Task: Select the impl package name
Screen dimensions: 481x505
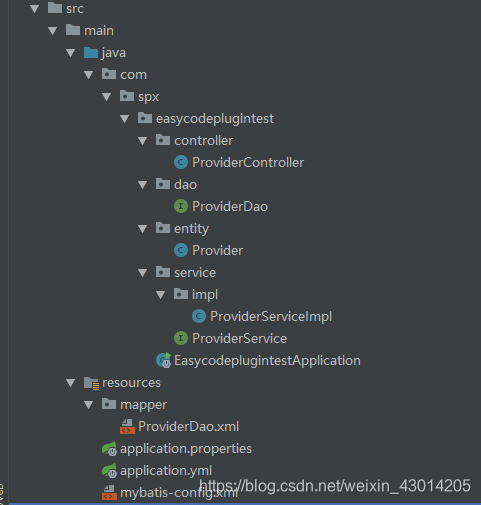Action: (x=205, y=295)
